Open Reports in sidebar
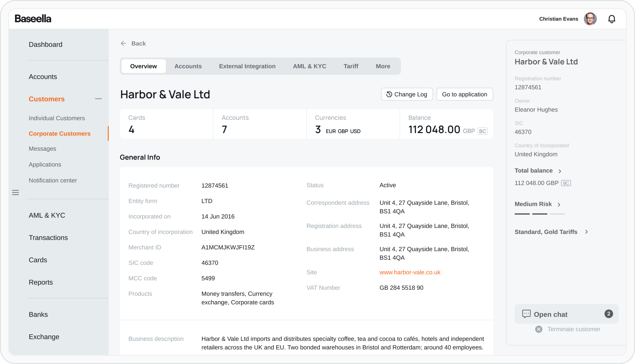 coord(41,282)
